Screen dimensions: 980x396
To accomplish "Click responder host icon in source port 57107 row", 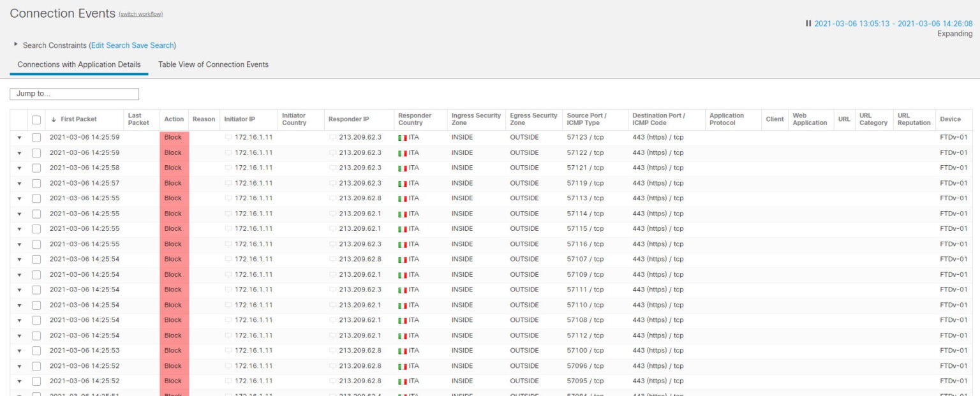I will pos(332,259).
